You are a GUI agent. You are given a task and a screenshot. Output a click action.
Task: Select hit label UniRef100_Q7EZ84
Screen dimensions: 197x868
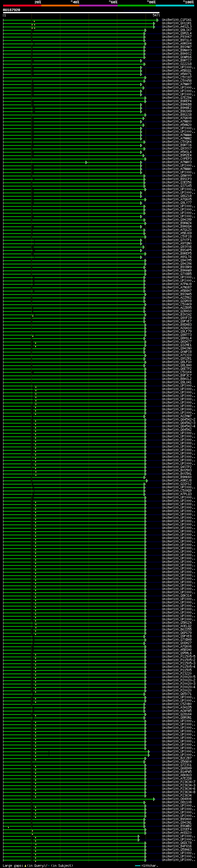click(177, 98)
